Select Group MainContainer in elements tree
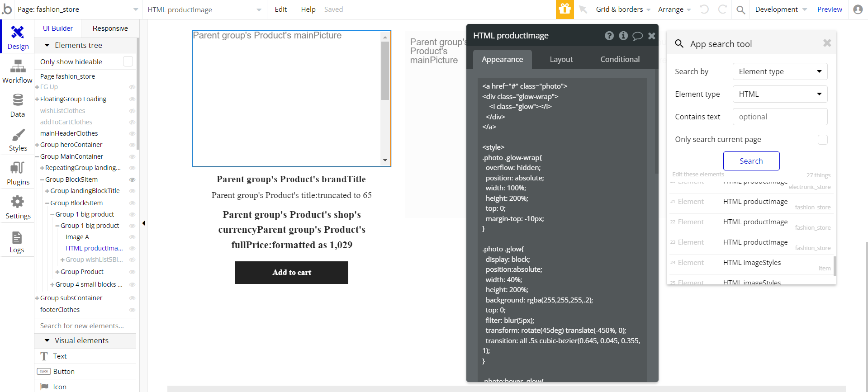This screenshot has width=868, height=392. click(71, 156)
